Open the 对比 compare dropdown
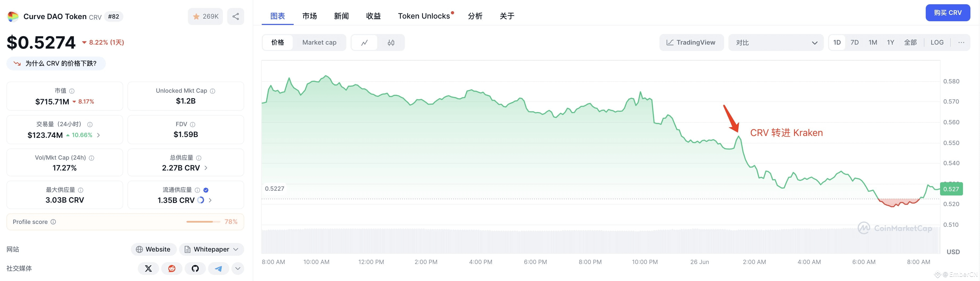980x281 pixels. 776,42
